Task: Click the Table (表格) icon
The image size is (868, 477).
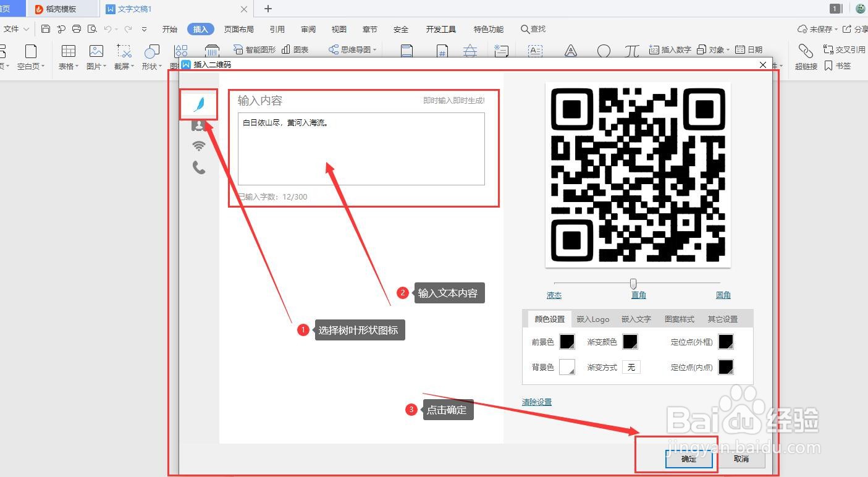Action: click(69, 51)
